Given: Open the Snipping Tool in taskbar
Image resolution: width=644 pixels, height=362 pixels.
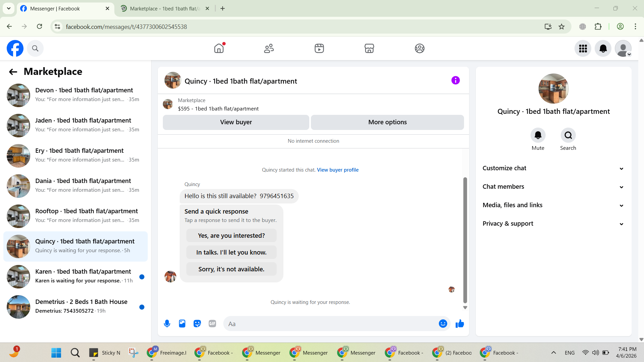Looking at the screenshot, I should pos(133,353).
